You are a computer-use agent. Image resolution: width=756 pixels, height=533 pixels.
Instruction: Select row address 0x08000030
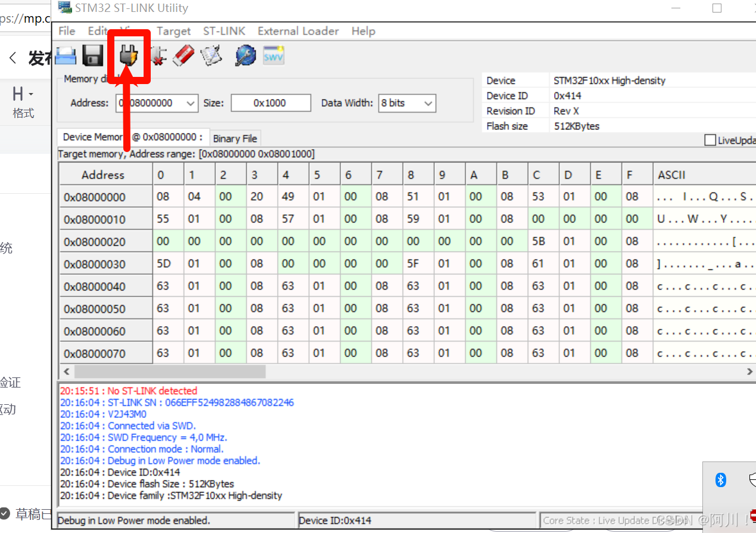105,264
